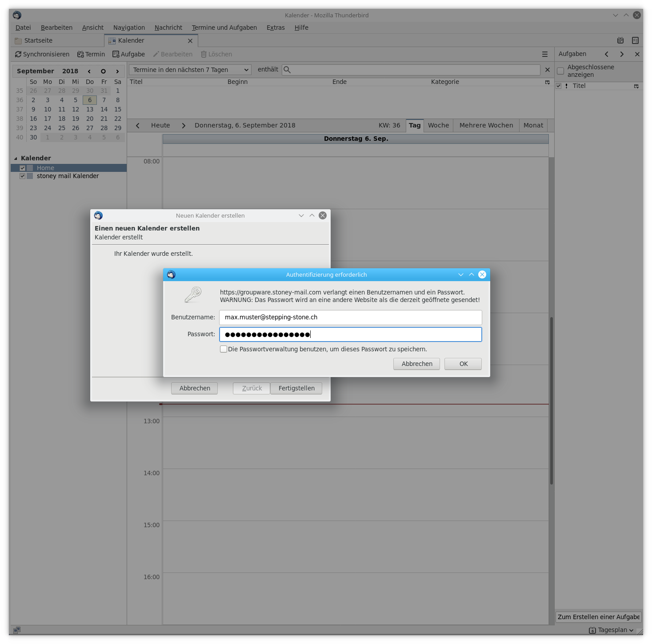Uncheck the stoney mail Kalender checkbox

click(22, 176)
